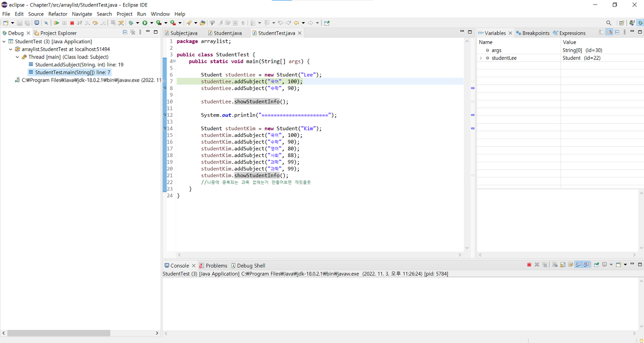Maximize the editor area
The image size is (644, 343).
tap(470, 32)
